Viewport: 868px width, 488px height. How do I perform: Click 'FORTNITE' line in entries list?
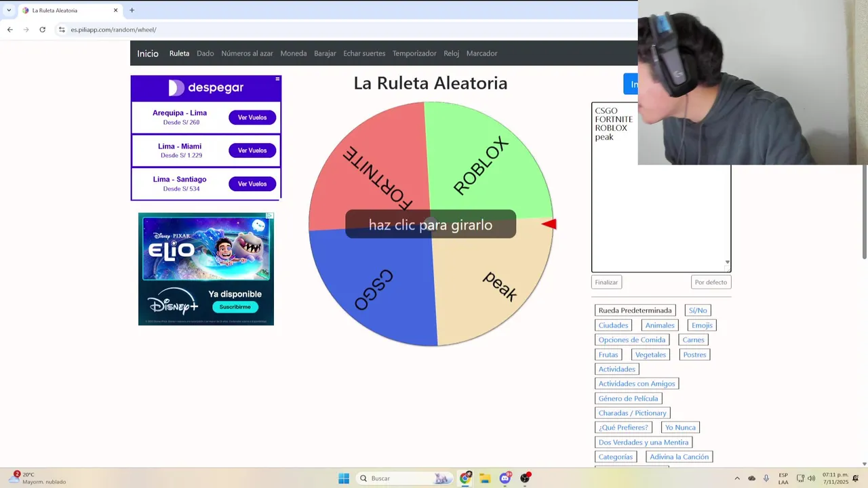coord(614,119)
